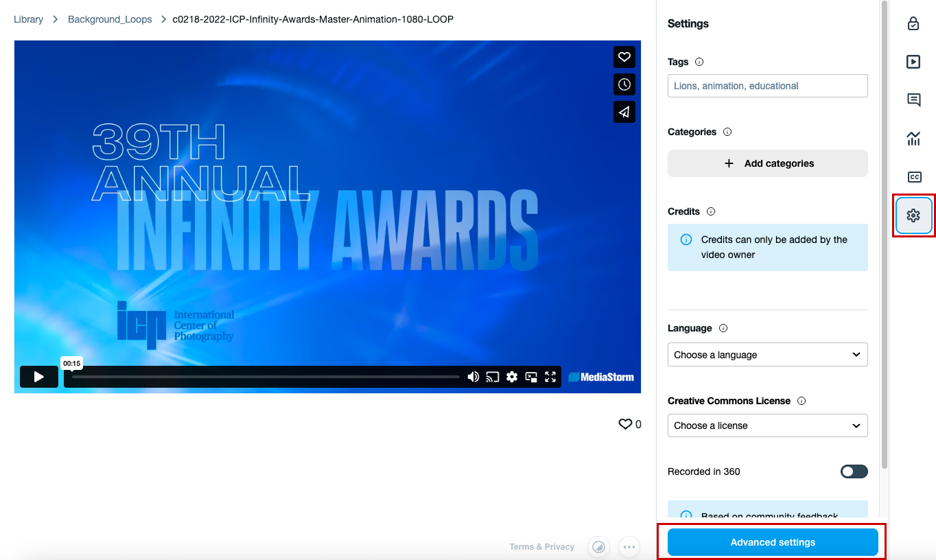Toggle Recorded in 360 on
The height and width of the screenshot is (560, 936).
coord(853,471)
